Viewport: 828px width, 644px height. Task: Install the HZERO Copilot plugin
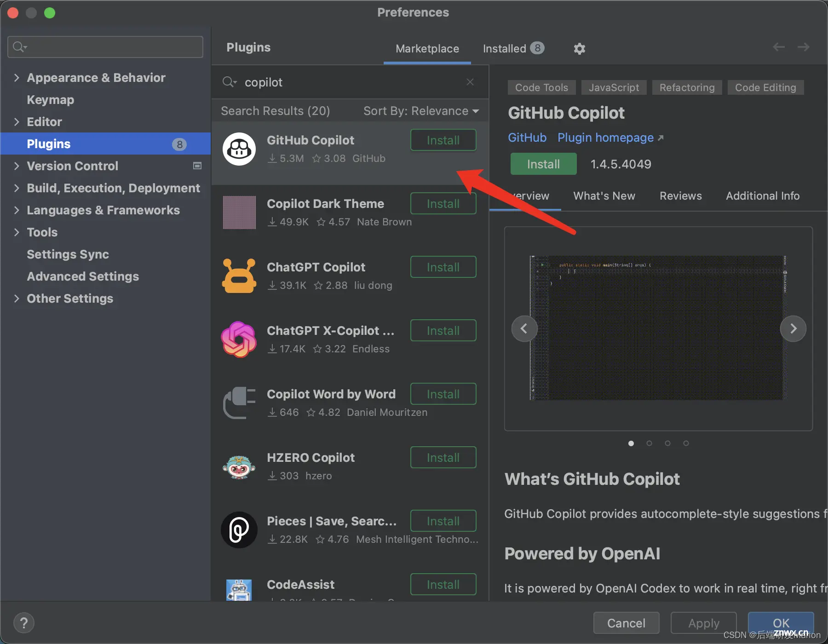[x=443, y=457]
